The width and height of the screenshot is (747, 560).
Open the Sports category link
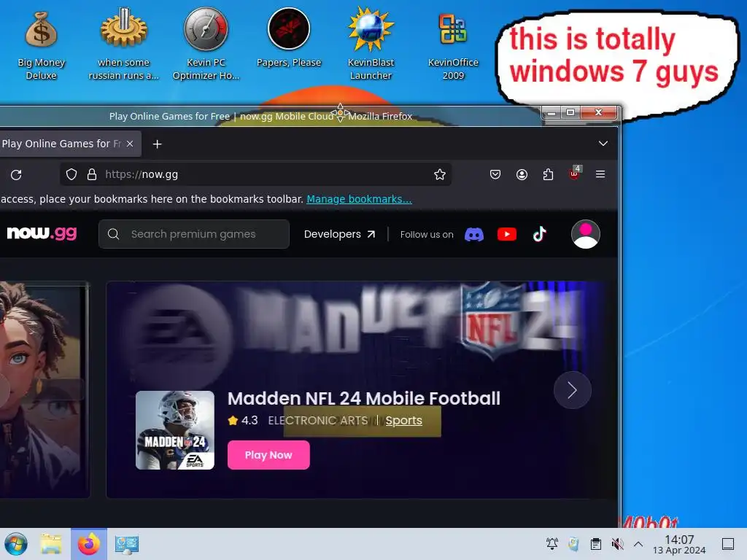click(404, 421)
